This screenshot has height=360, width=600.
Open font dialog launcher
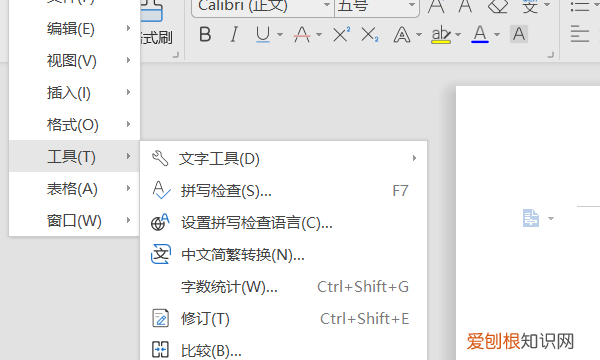[551, 55]
